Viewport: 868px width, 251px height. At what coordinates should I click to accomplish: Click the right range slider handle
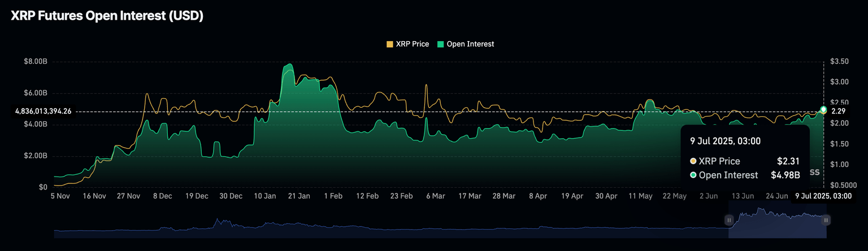(x=826, y=220)
